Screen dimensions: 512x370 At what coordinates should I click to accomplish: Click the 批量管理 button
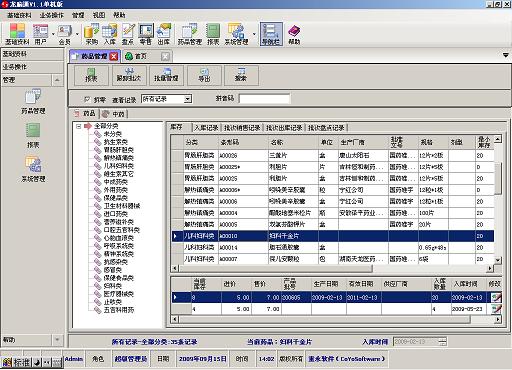pos(166,75)
